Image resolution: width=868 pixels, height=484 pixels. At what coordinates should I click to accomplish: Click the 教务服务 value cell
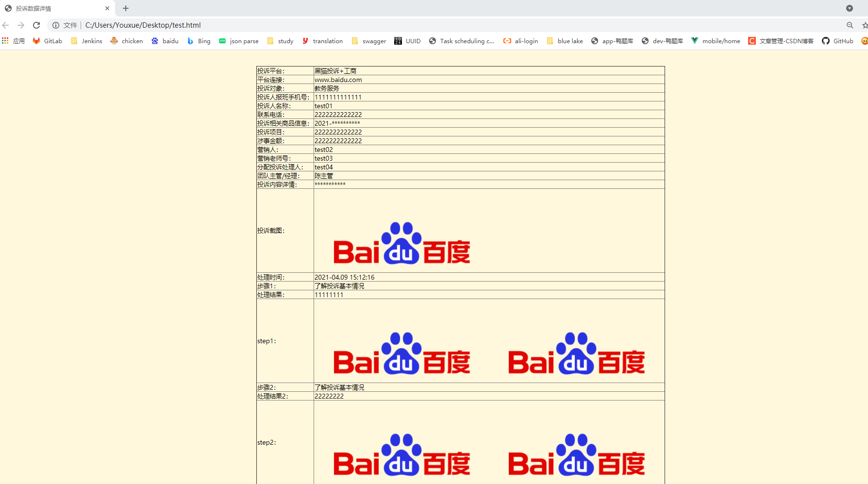coord(489,88)
